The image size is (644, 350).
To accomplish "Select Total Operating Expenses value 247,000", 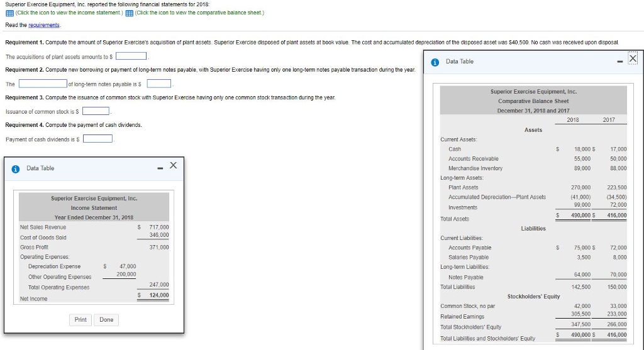I will 159,285.
